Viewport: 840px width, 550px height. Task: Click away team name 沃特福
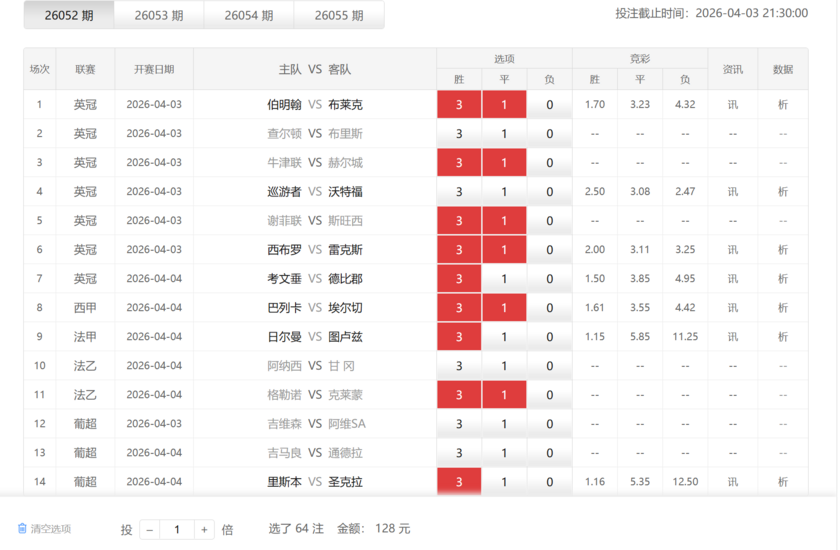(x=346, y=192)
